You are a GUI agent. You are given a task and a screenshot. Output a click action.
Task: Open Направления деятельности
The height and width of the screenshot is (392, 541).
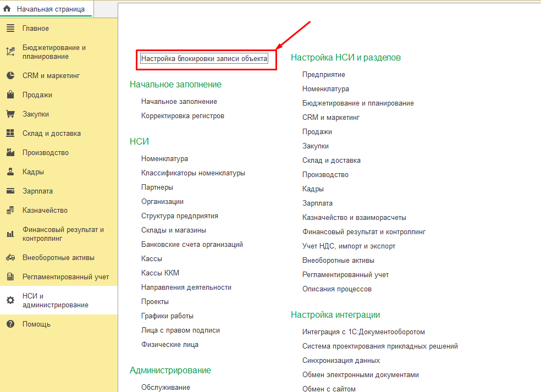[186, 288]
